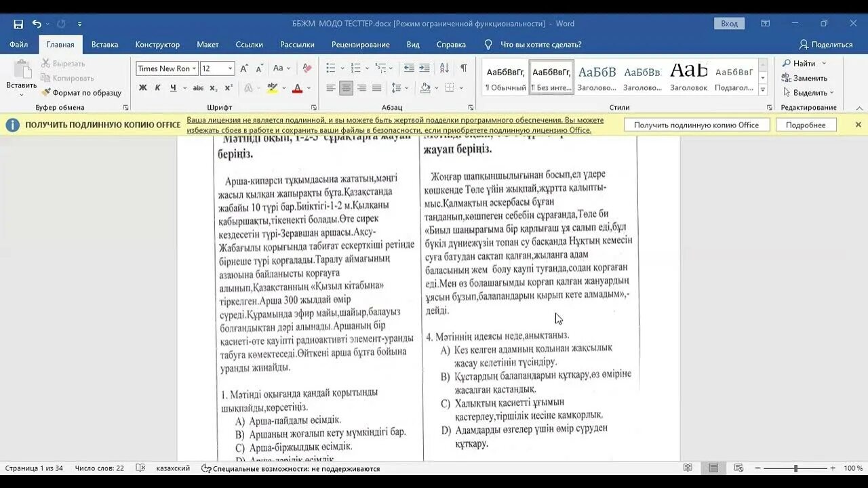The image size is (868, 488).
Task: Apply red font color
Action: pos(297,88)
